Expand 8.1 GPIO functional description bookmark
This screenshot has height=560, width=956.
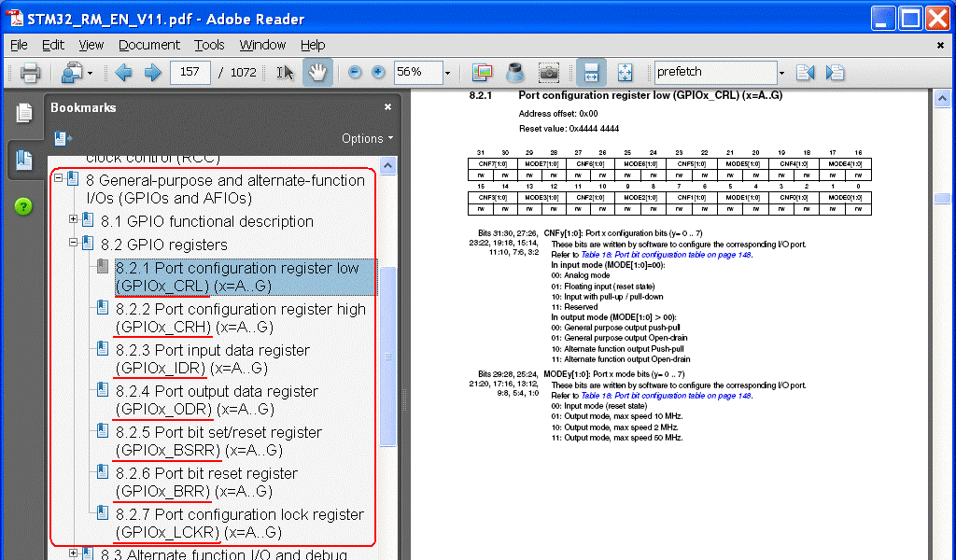(73, 218)
